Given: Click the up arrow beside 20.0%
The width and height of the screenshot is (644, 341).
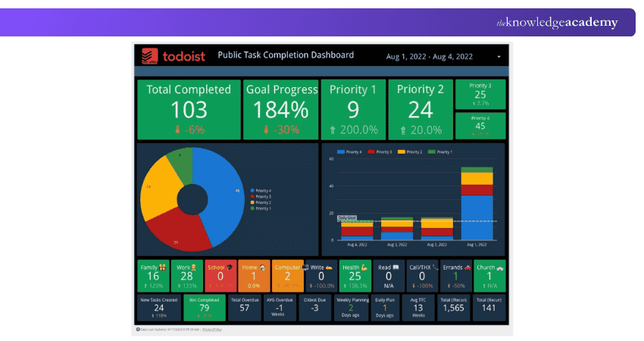Looking at the screenshot, I should (x=403, y=130).
